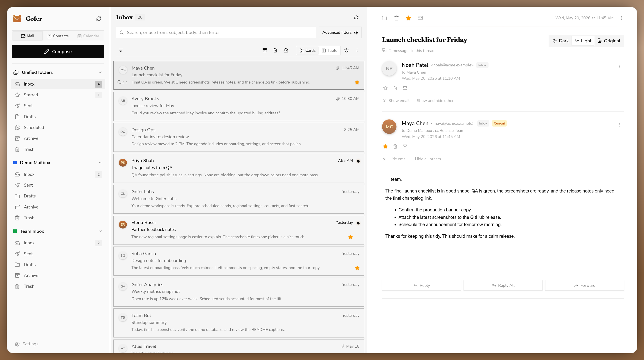Viewport: 644px width, 360px height.
Task: Open thread more options beside date
Action: tap(621, 18)
